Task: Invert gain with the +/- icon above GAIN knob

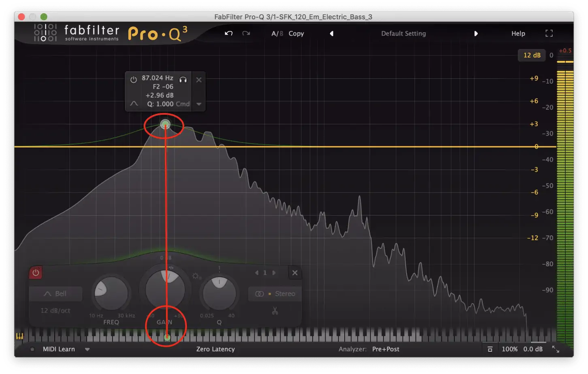Action: tap(171, 268)
